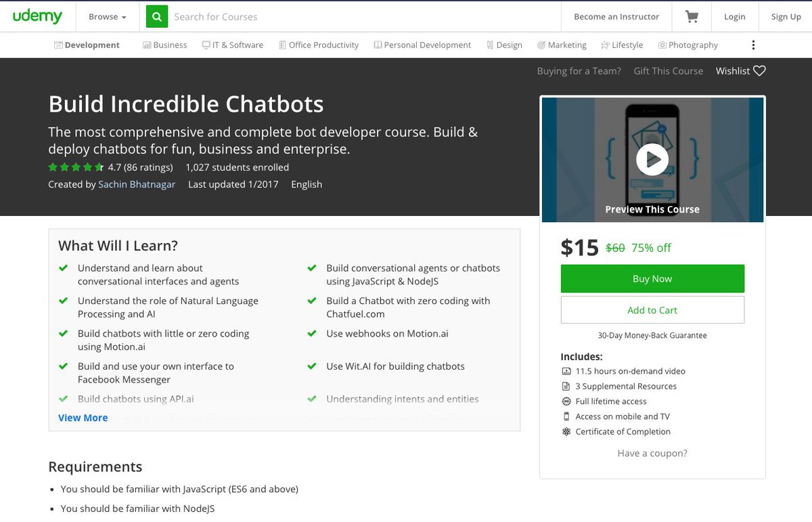812x522 pixels.
Task: Click the You should be familiar with NodeJS requirement
Action: [x=137, y=508]
